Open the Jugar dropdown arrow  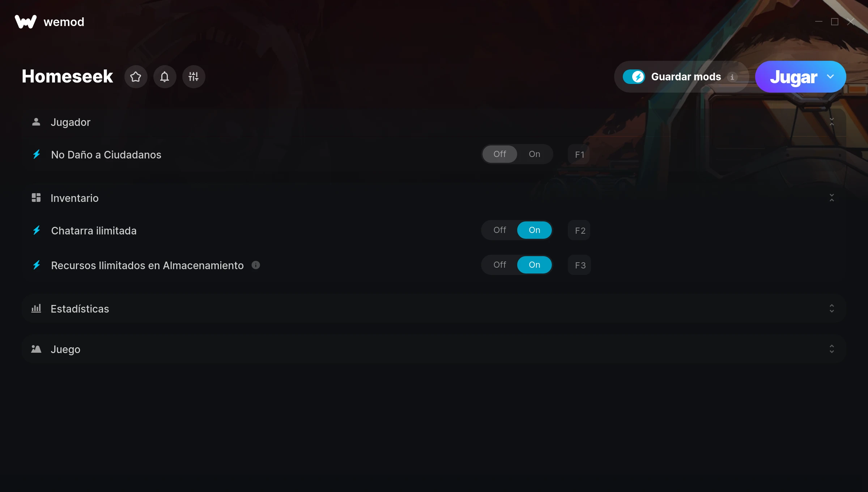pyautogui.click(x=830, y=77)
